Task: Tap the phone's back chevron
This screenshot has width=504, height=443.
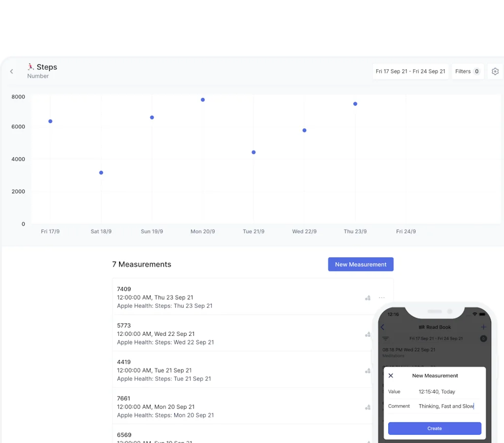Action: (383, 327)
